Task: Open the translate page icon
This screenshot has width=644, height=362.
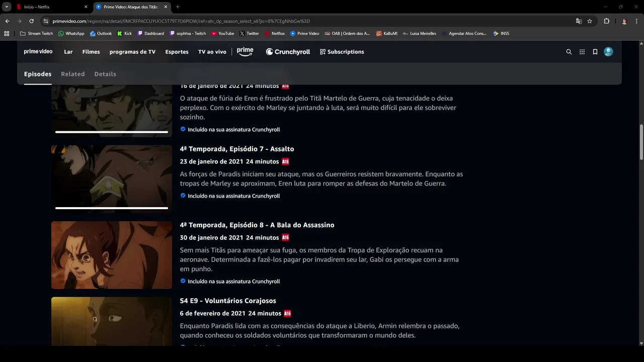Action: (579, 21)
